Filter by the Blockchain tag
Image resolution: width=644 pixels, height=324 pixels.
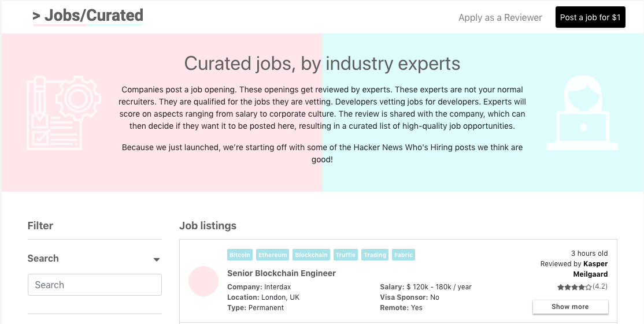point(311,255)
